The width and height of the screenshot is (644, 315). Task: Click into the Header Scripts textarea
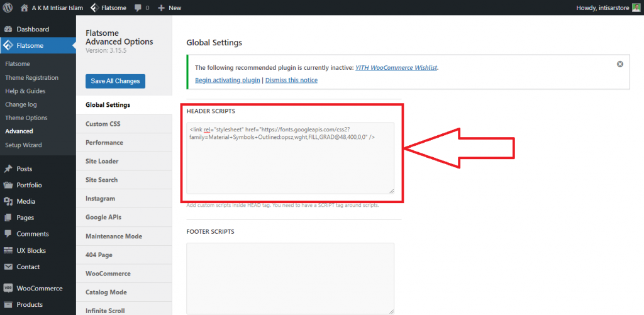coord(291,158)
